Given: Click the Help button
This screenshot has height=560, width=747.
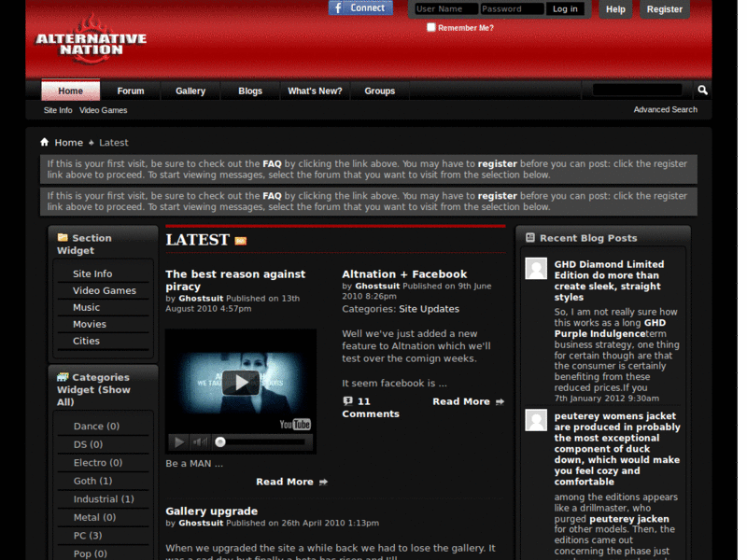Looking at the screenshot, I should tap(615, 9).
